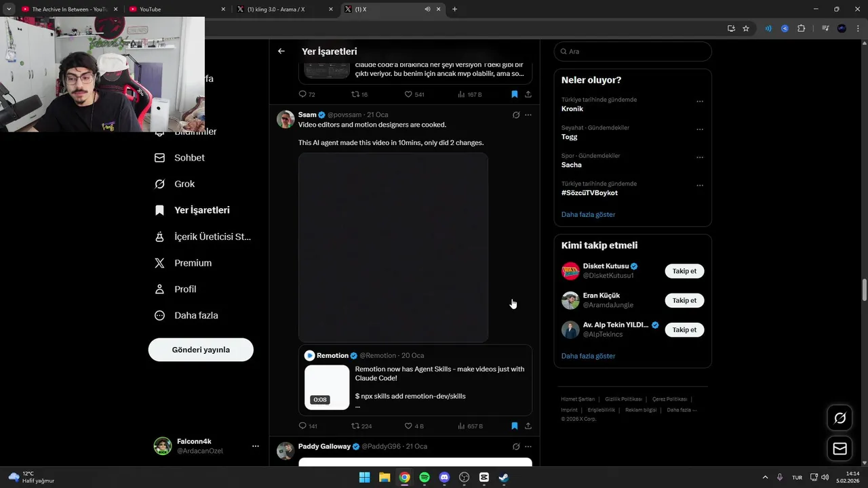Open Grok from the left sidebar
The image size is (868, 488).
tap(175, 184)
